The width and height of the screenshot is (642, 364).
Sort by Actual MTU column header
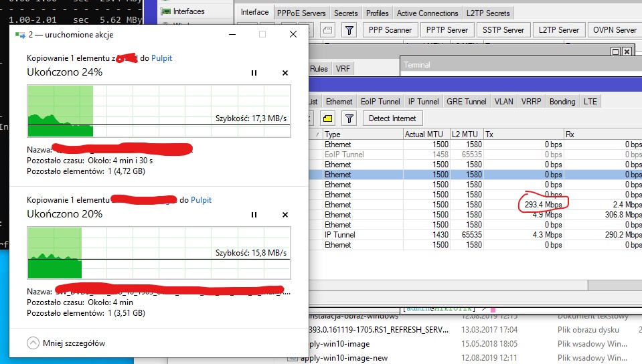[x=426, y=134]
